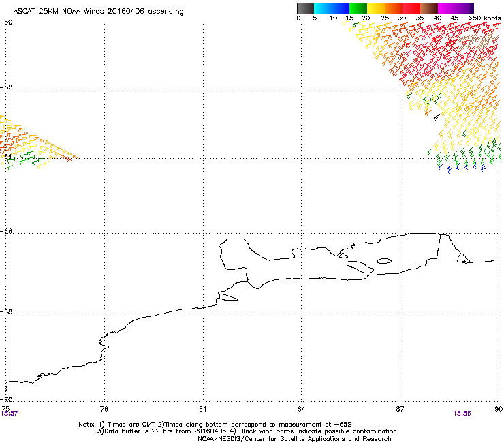504x443 pixels.
Task: Click the '18:57' swath time label
Action: click(9, 414)
